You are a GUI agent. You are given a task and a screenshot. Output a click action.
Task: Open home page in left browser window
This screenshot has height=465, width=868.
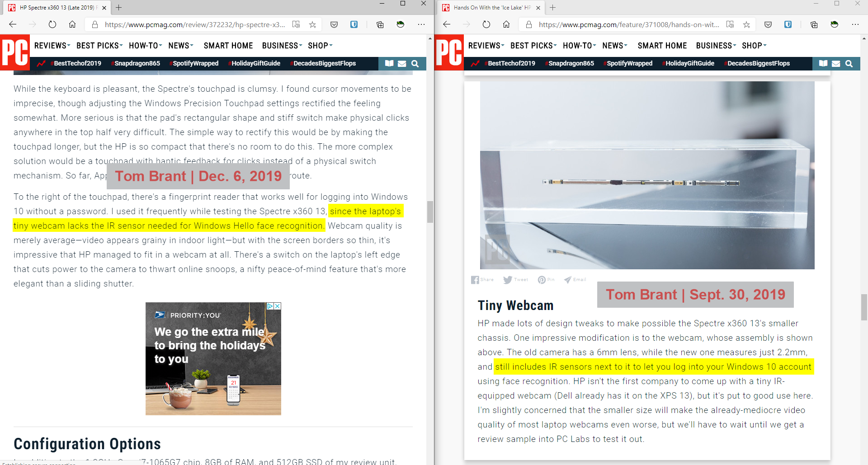[x=72, y=24]
